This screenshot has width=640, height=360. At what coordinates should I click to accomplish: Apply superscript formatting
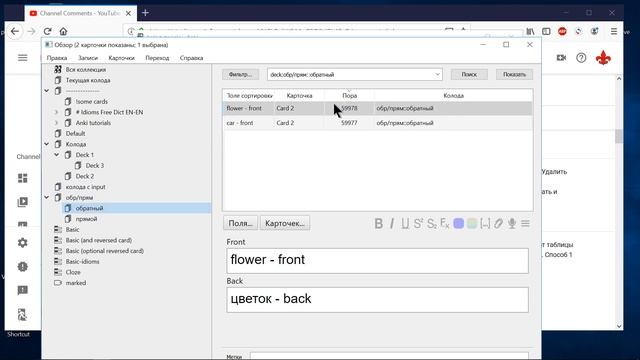click(418, 223)
